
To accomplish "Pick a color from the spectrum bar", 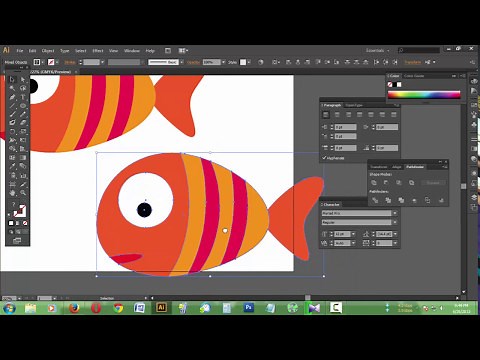I will [424, 95].
